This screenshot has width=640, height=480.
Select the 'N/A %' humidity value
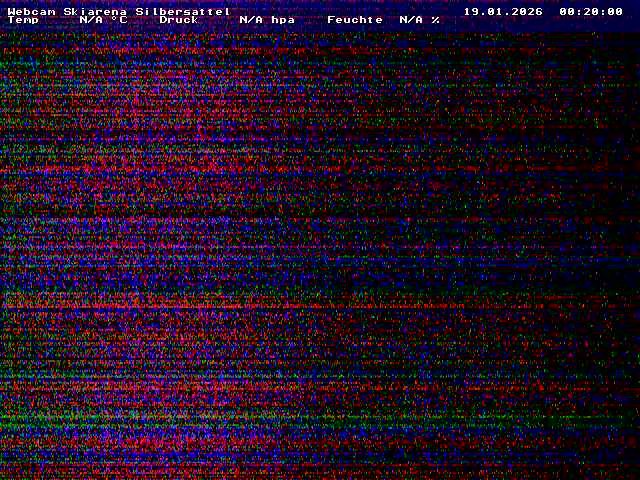tap(420, 20)
